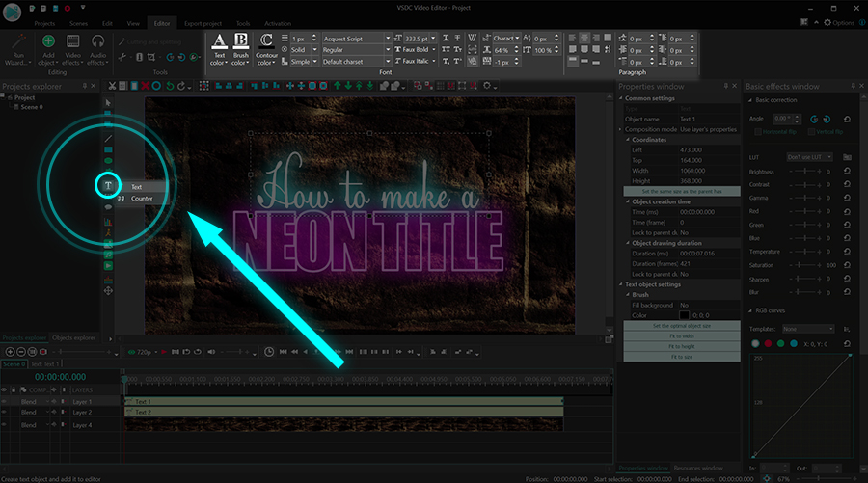Open the Regular font style dropdown
The width and height of the screenshot is (868, 483).
pyautogui.click(x=357, y=50)
